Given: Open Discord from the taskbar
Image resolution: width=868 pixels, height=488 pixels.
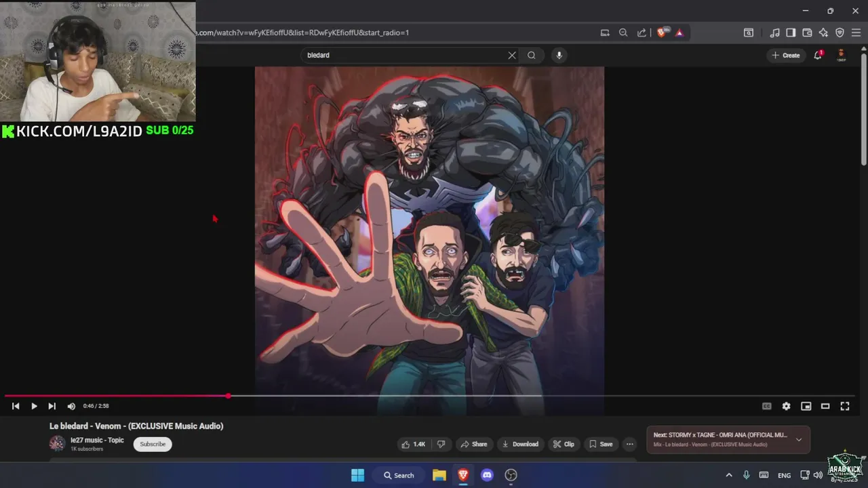Looking at the screenshot, I should pyautogui.click(x=487, y=475).
